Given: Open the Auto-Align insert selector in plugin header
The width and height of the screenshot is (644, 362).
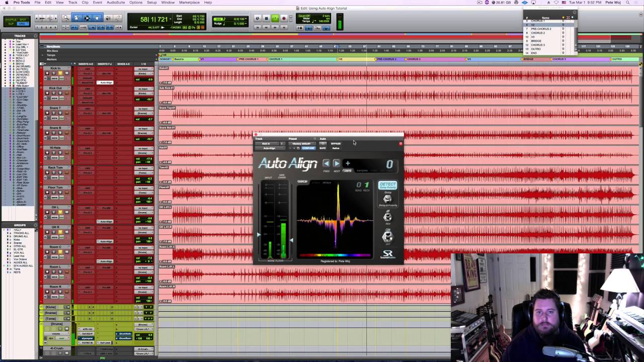Looking at the screenshot, I should pyautogui.click(x=270, y=148).
